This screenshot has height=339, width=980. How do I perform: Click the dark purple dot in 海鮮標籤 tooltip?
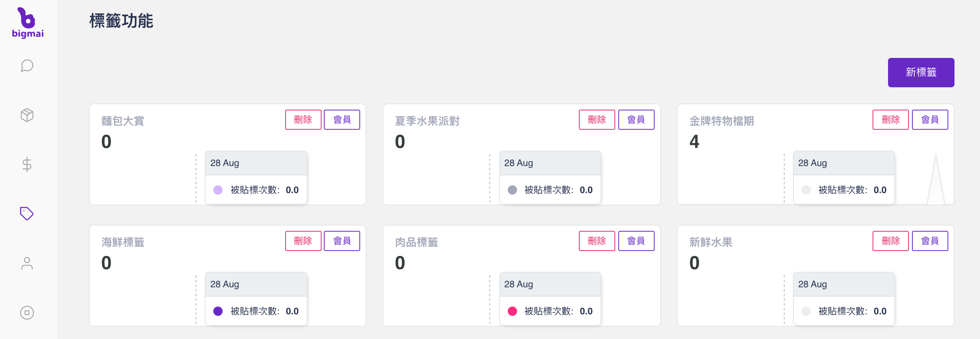coord(218,311)
